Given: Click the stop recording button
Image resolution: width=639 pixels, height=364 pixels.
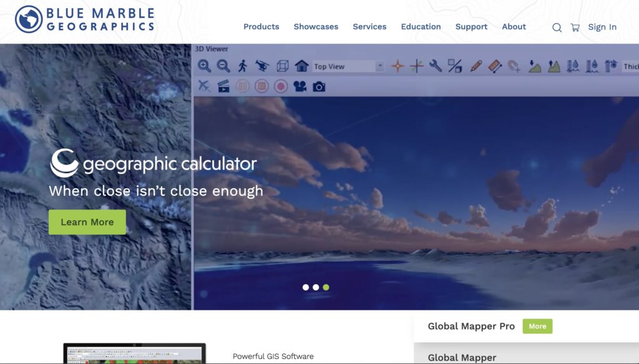Looking at the screenshot, I should (x=261, y=86).
